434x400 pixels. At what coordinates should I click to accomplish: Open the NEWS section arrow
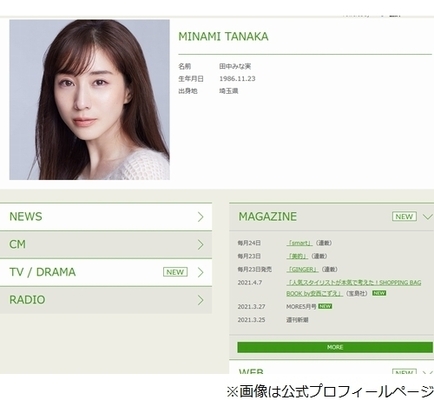[x=200, y=217]
